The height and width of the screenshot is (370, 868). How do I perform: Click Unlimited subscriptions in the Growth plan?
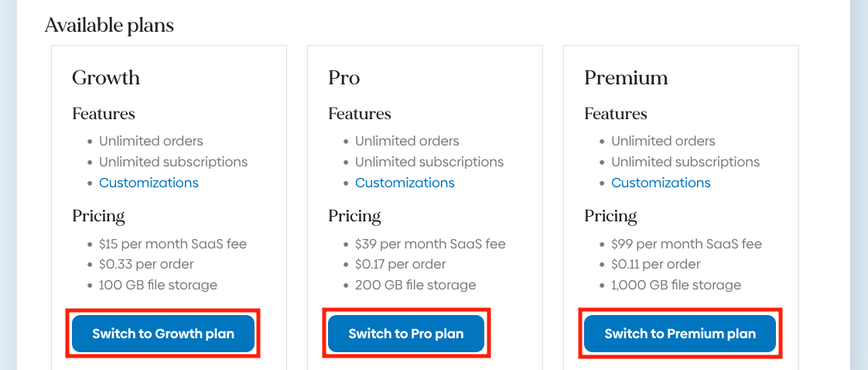click(173, 162)
